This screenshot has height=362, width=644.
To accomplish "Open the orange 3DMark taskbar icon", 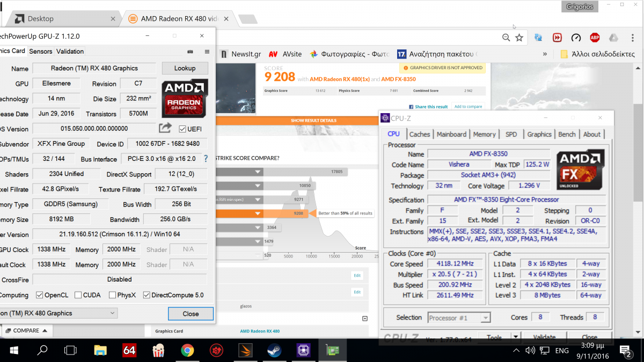I will [x=245, y=351].
